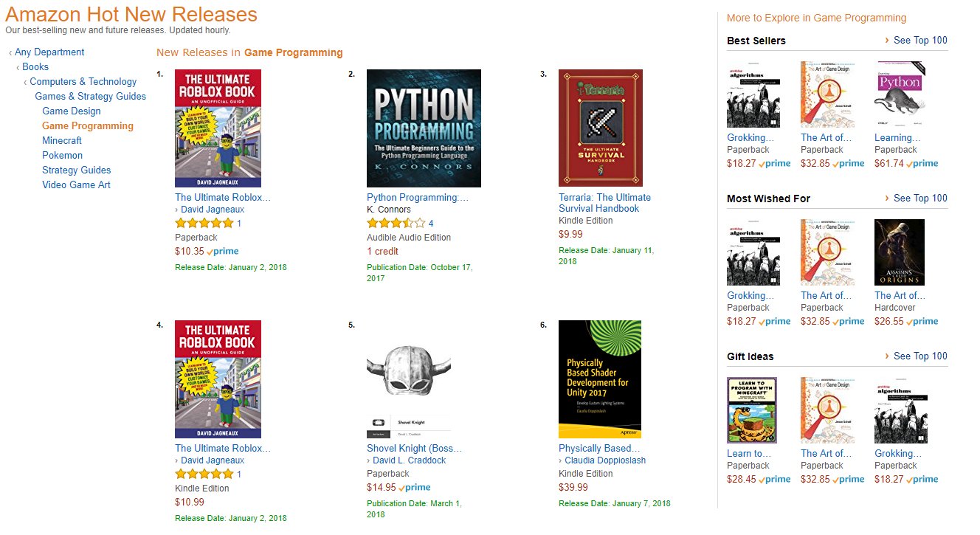Go to Books category in sidebar
This screenshot has height=535, width=980.
[35, 67]
